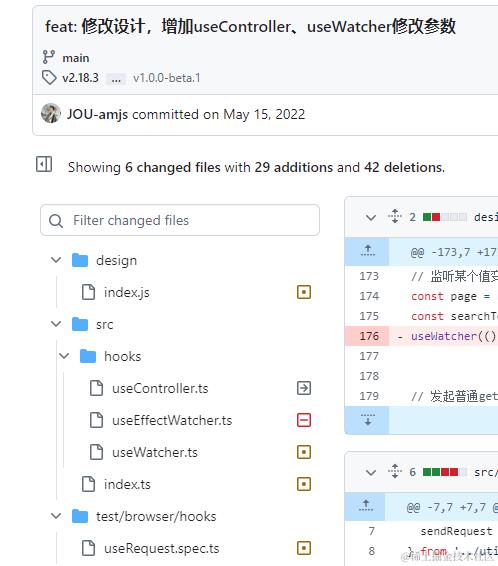
Task: Select useController.ts in the file tree
Action: click(x=160, y=388)
